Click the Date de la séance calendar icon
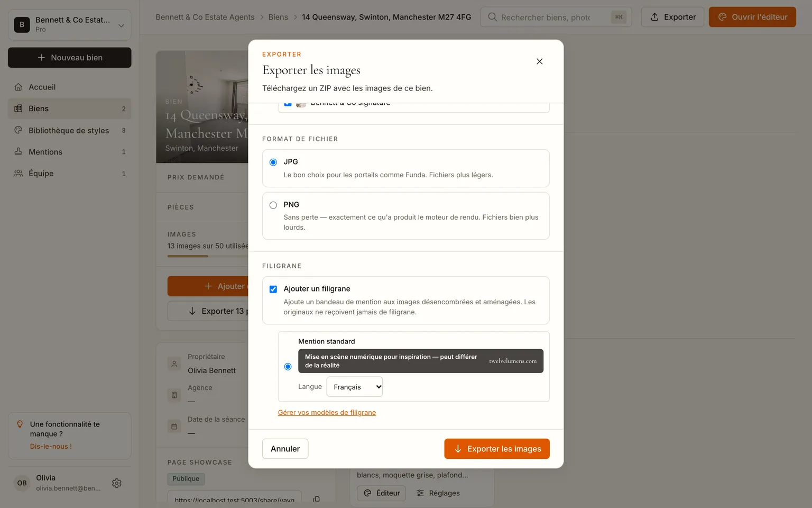Viewport: 812px width, 508px height. click(174, 427)
